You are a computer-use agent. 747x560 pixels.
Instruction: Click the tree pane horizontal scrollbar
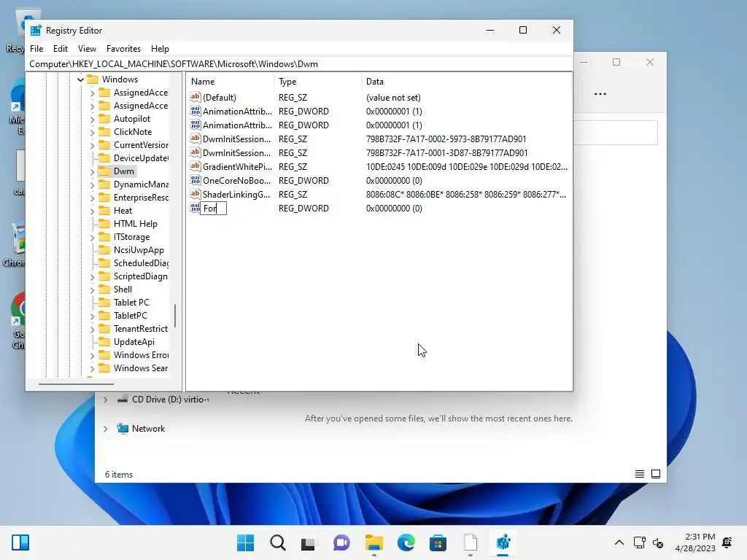click(76, 384)
